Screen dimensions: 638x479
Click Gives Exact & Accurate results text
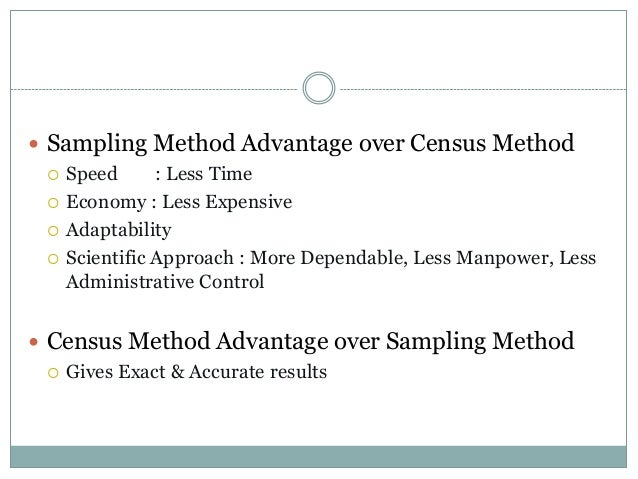pos(196,372)
